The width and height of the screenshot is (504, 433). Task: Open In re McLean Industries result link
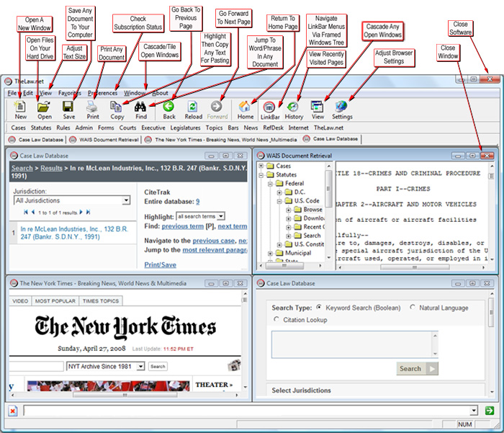pos(74,233)
